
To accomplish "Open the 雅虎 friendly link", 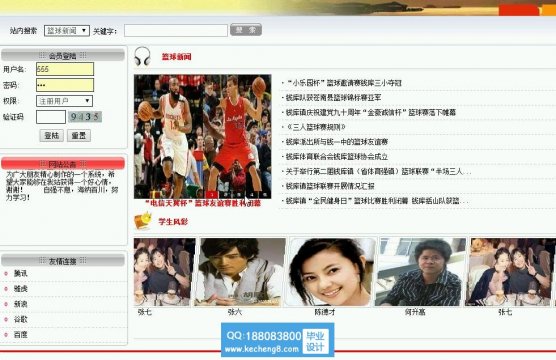I will (x=21, y=289).
